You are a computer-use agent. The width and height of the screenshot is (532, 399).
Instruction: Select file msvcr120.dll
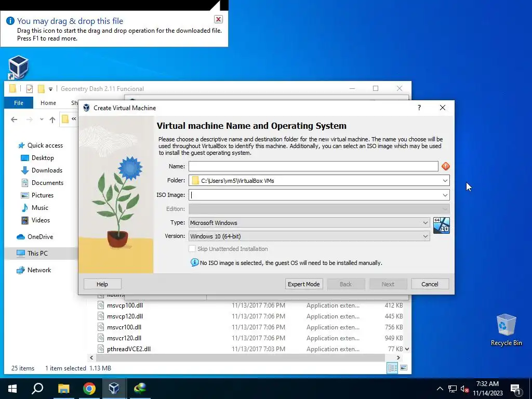pos(124,338)
